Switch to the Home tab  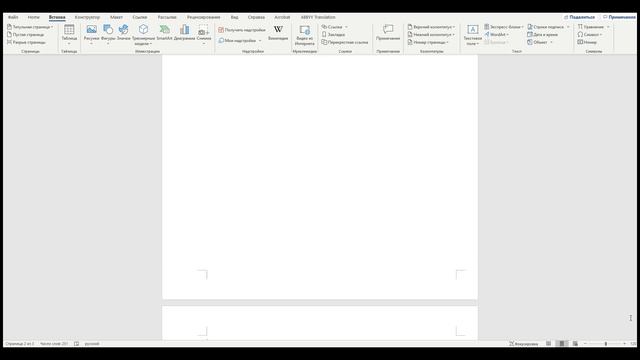click(33, 17)
